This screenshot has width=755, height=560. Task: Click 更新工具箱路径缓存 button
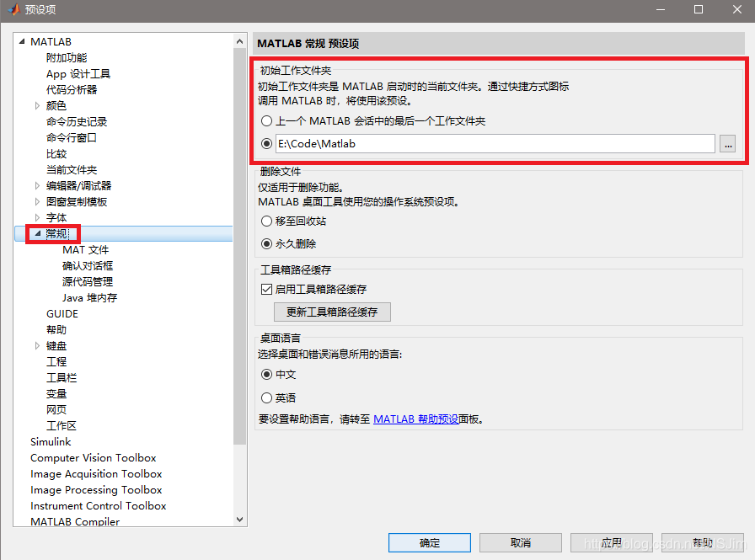tap(332, 312)
